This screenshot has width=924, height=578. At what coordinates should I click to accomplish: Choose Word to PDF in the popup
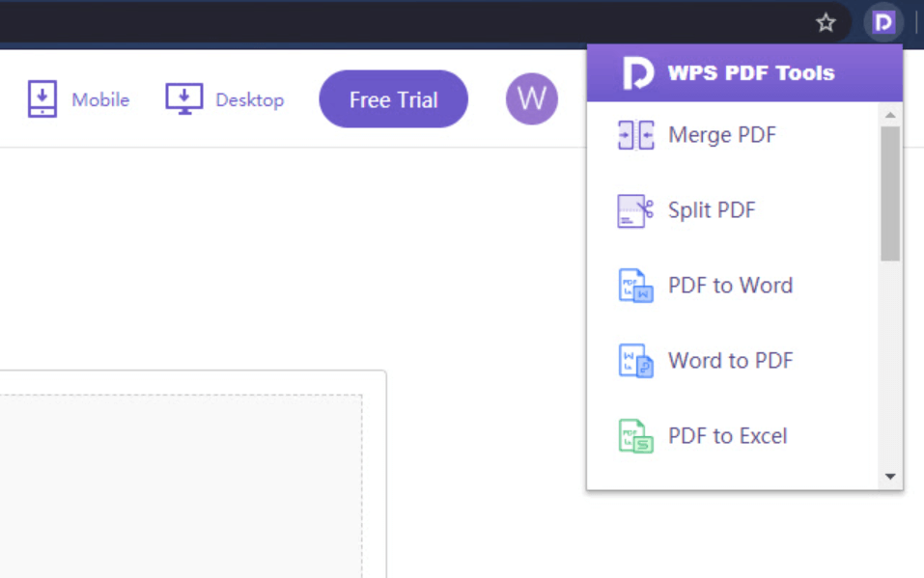click(x=733, y=361)
